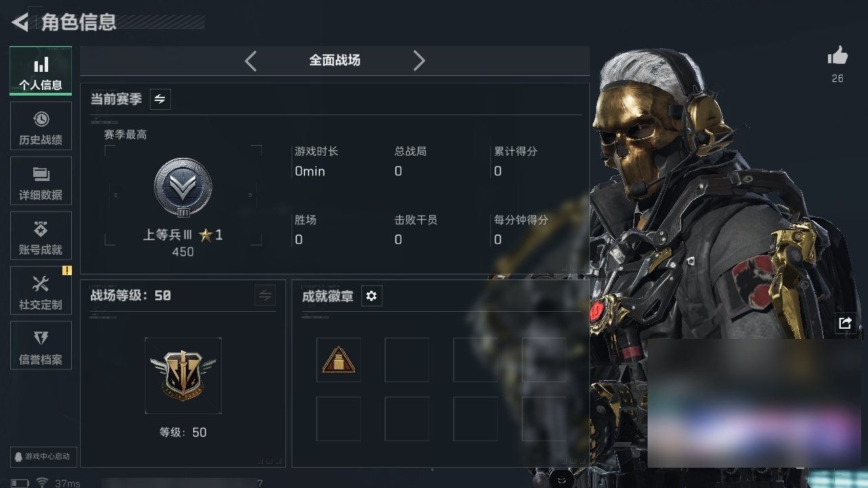
Task: Switch to next mode with right chevron
Action: [x=419, y=61]
